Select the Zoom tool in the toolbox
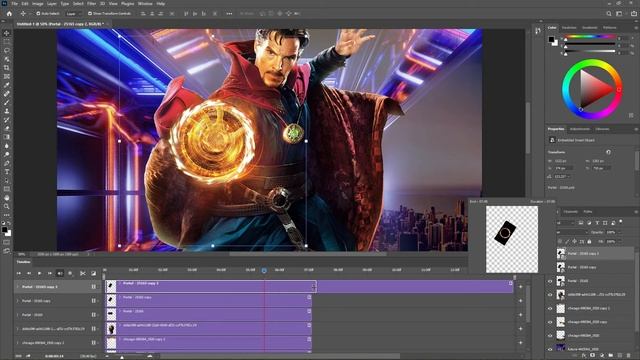 pos(7,207)
